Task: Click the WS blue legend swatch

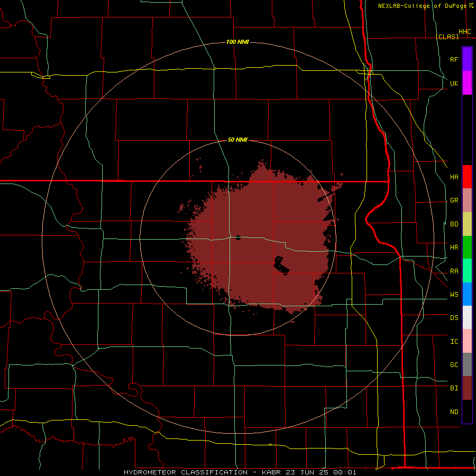Action: pyautogui.click(x=467, y=294)
